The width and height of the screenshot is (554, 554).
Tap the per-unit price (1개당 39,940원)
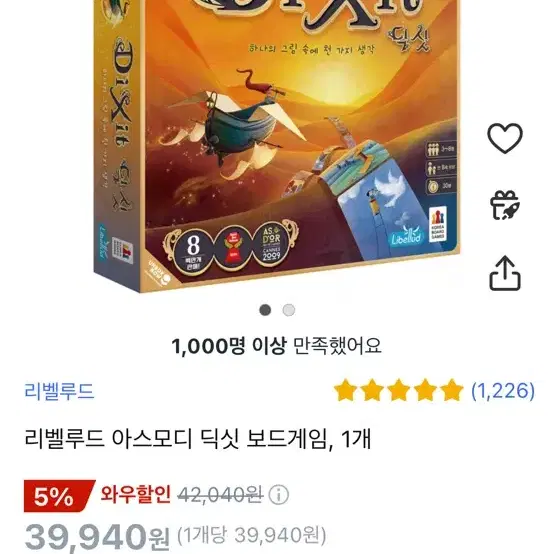click(x=252, y=535)
